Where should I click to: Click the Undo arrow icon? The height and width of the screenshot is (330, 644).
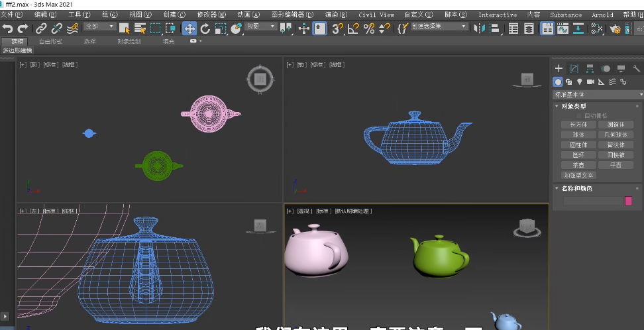7,28
